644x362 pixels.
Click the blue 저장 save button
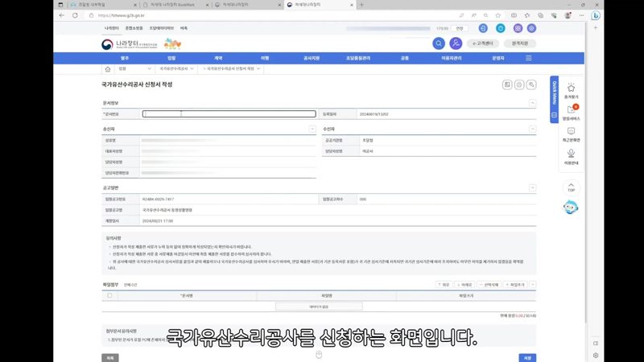[527, 358]
